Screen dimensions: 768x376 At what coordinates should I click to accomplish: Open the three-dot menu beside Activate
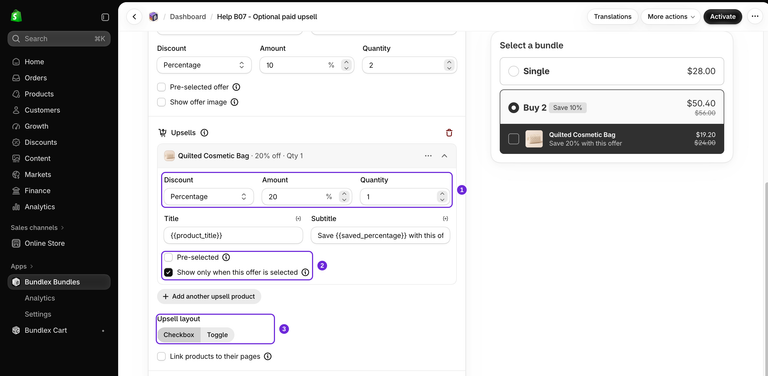coord(755,17)
